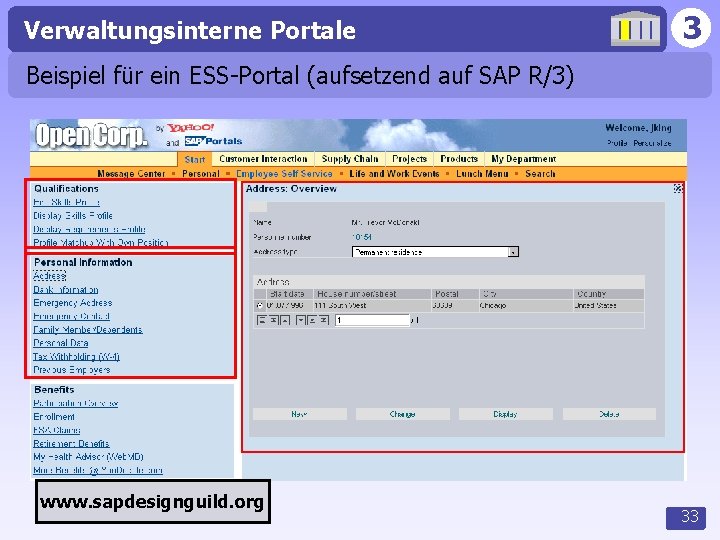The image size is (720, 540).
Task: Open the Previous Employers link
Action: [x=72, y=370]
